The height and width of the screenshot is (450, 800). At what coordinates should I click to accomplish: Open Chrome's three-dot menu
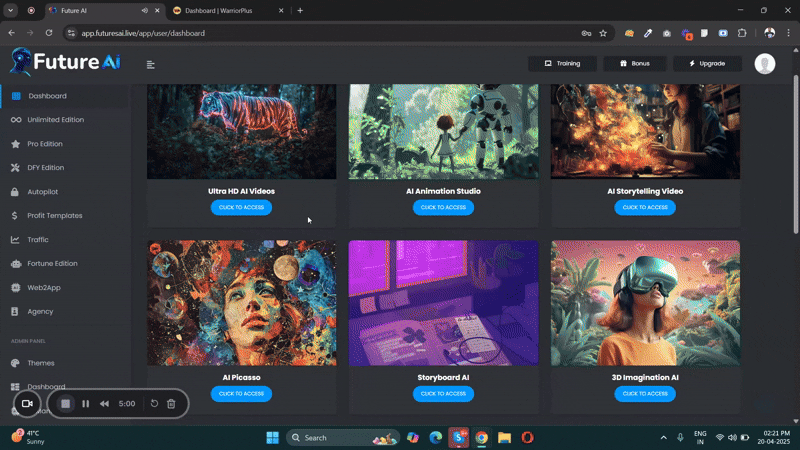point(789,33)
